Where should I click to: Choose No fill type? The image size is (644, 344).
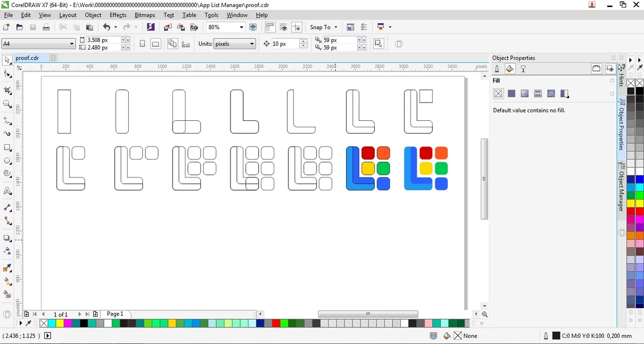498,94
